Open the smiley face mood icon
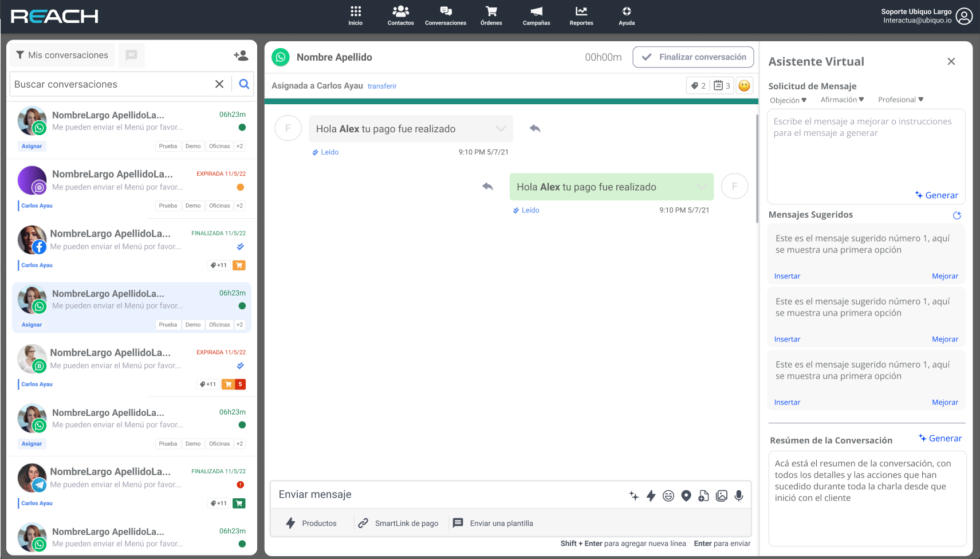980x559 pixels. click(x=744, y=86)
